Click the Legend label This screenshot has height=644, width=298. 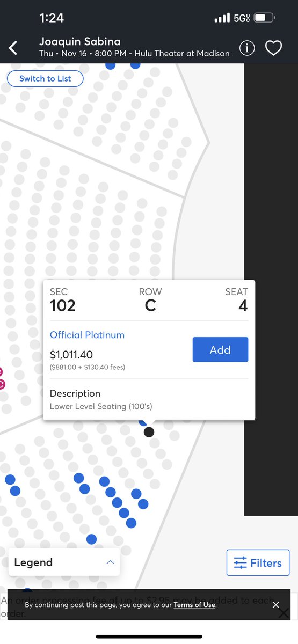pos(33,562)
